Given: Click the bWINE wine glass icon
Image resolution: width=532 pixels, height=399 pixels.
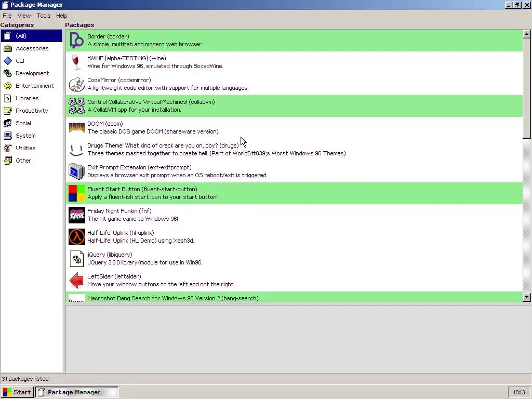Looking at the screenshot, I should [x=77, y=62].
